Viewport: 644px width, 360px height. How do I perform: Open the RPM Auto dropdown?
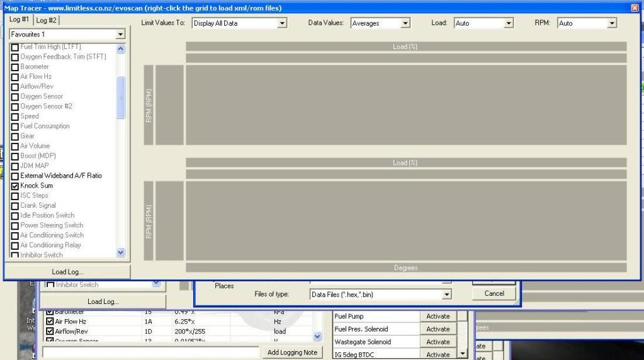point(612,23)
